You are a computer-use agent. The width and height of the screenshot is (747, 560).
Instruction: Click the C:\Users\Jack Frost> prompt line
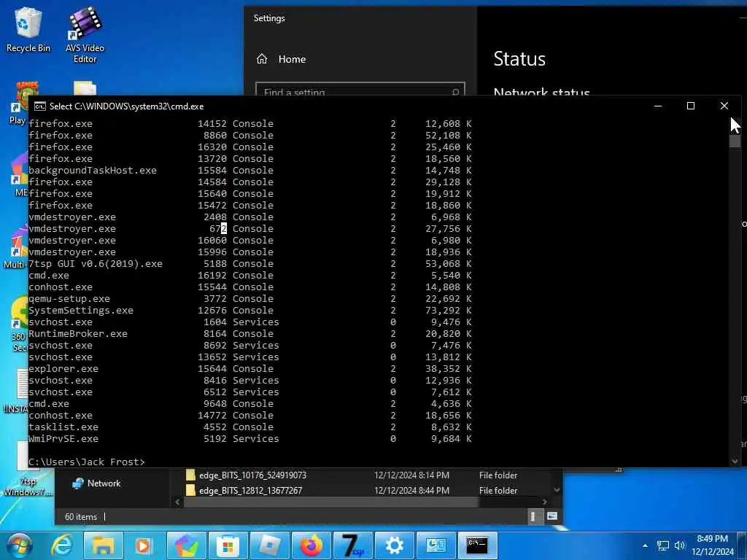(x=87, y=462)
